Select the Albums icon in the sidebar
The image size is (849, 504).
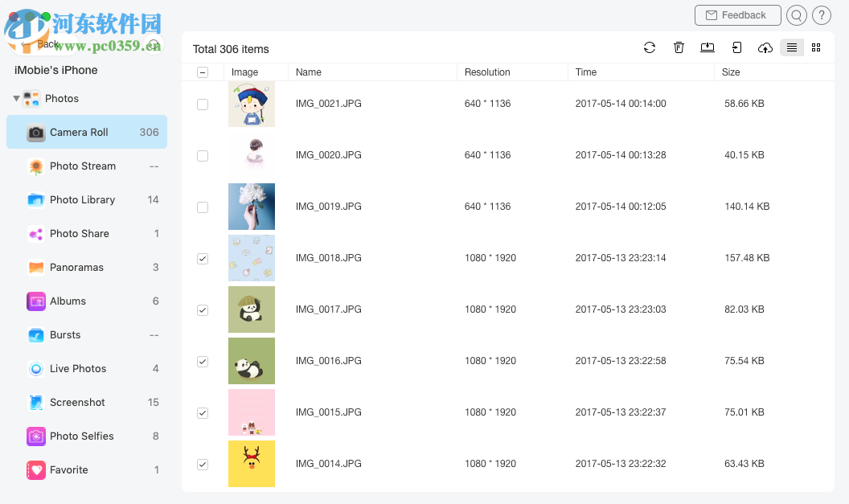tap(35, 301)
